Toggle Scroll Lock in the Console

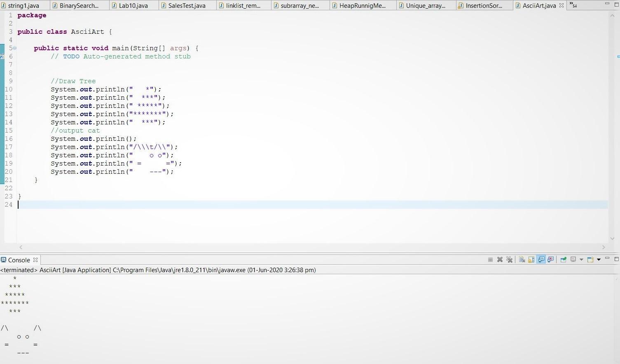click(x=531, y=259)
